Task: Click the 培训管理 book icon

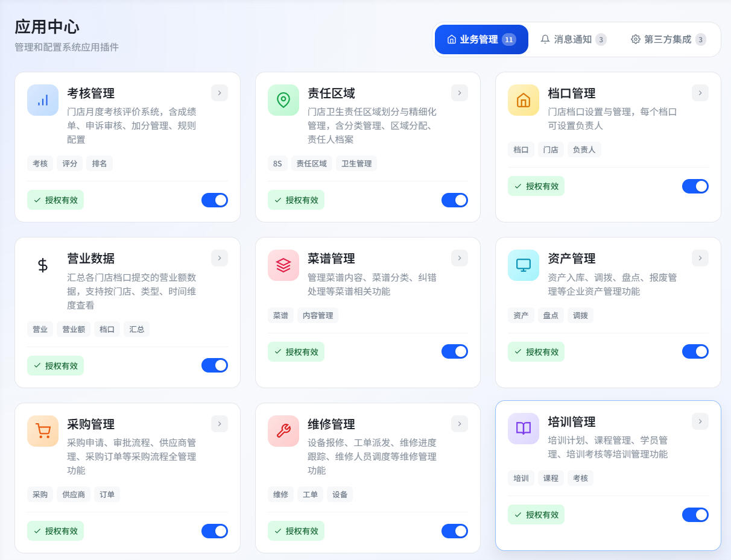Action: (x=523, y=428)
